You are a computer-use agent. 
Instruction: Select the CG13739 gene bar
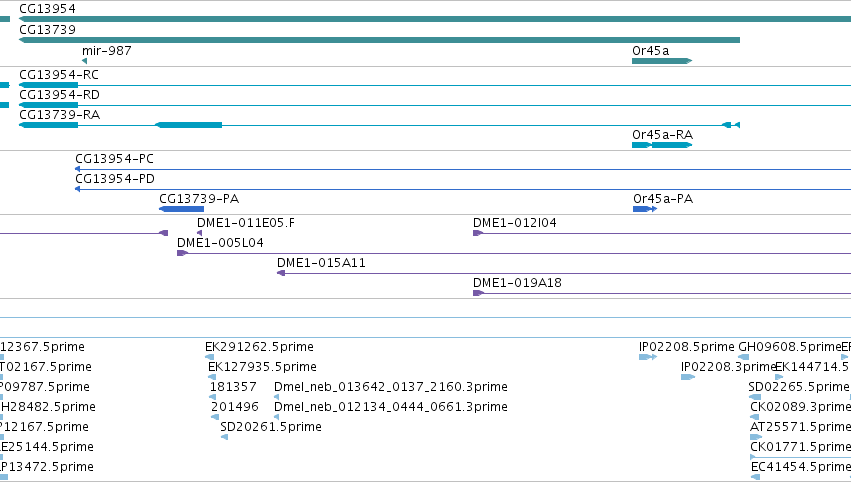tap(379, 40)
